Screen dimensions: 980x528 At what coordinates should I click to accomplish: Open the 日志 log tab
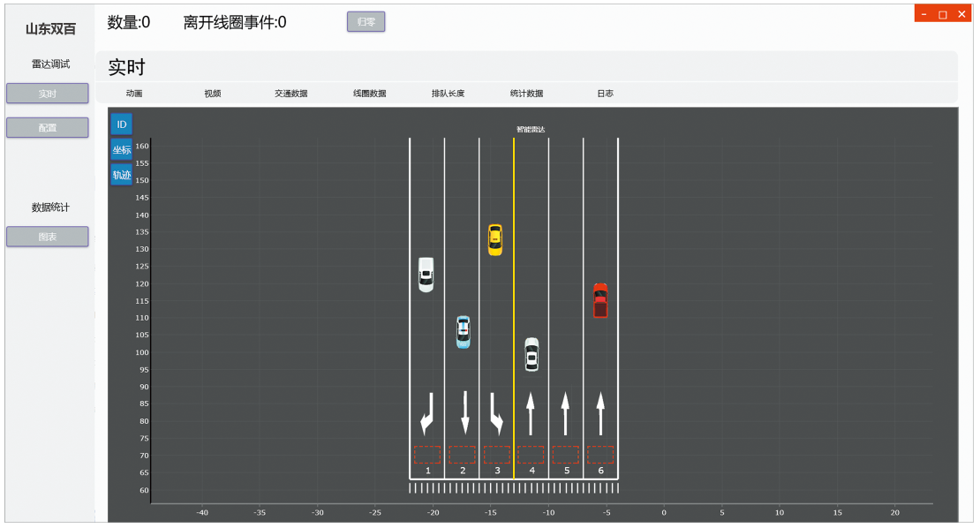pyautogui.click(x=605, y=94)
